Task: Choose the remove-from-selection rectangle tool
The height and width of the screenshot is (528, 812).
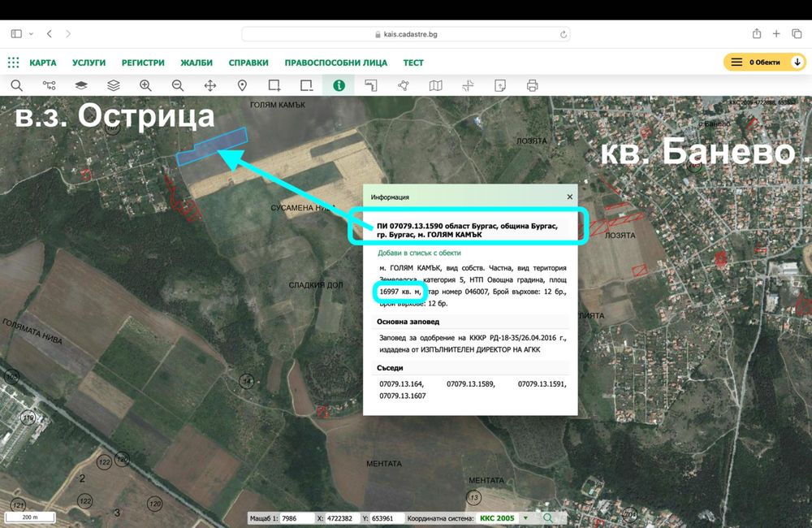Action: point(307,85)
